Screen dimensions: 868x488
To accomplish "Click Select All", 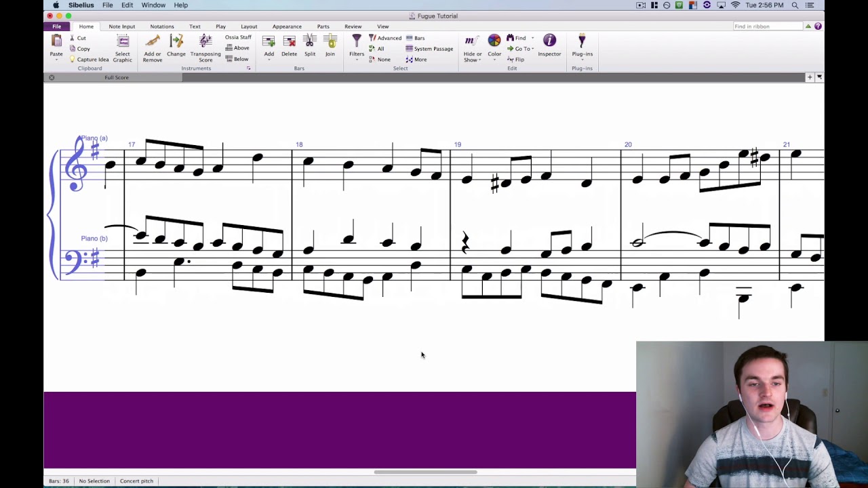I will pyautogui.click(x=376, y=49).
